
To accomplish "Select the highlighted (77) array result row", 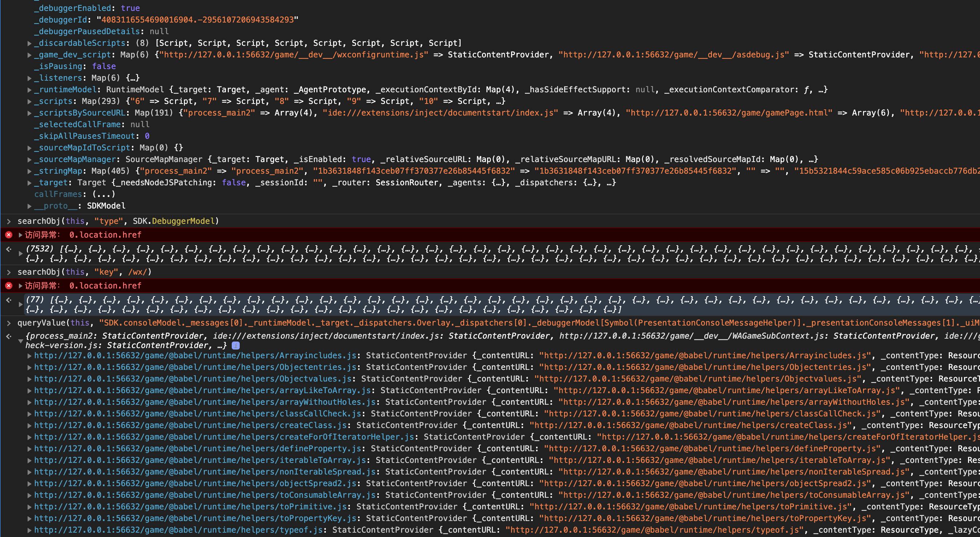I will (495, 305).
